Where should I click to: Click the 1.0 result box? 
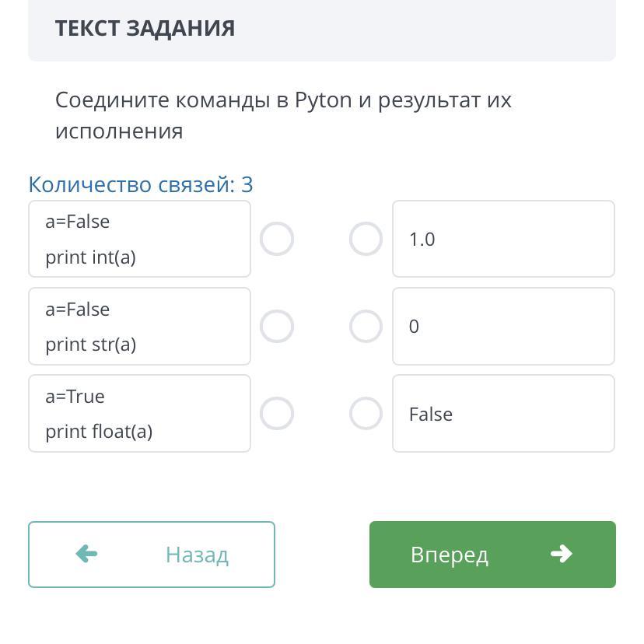click(x=503, y=239)
